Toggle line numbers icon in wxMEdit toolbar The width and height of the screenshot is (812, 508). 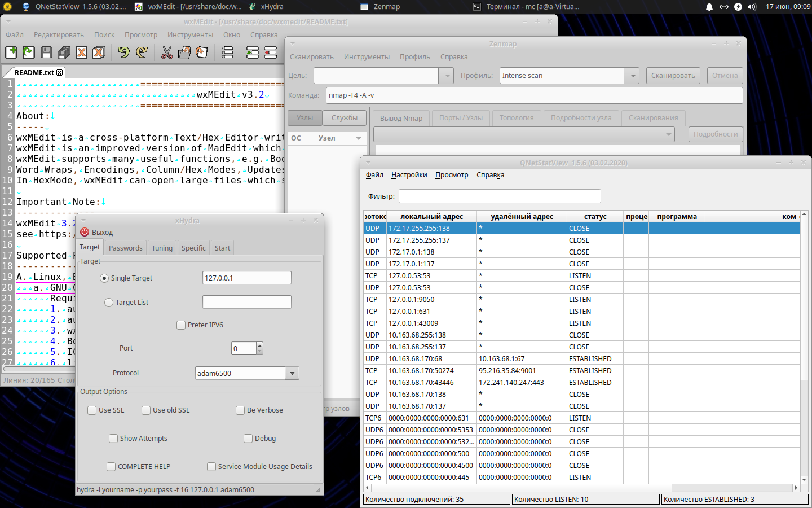pyautogui.click(x=227, y=52)
